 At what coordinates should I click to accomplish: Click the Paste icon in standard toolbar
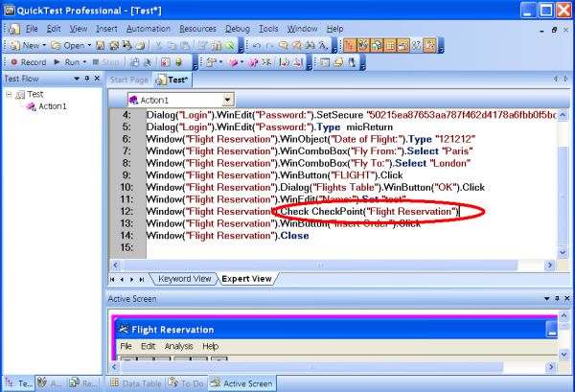[x=185, y=45]
